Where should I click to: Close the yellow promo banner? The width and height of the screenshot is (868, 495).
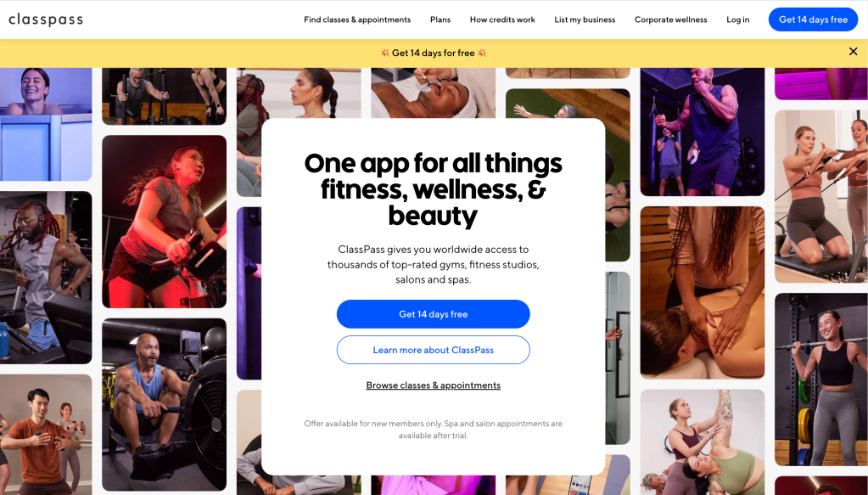(x=853, y=52)
